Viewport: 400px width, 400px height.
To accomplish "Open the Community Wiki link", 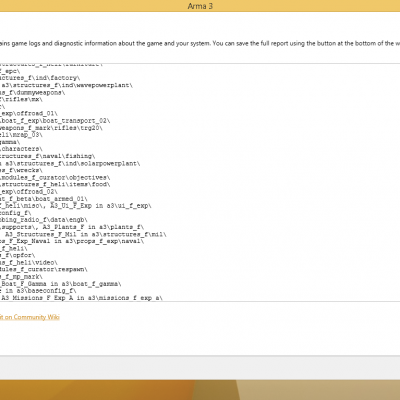I will click(x=30, y=317).
